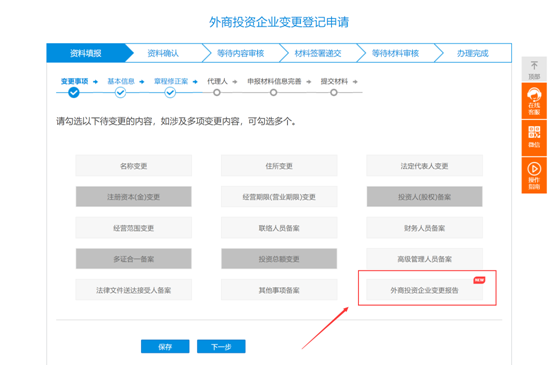This screenshot has height=367, width=558.
Task: Select 名称变更 option
Action: pos(133,166)
